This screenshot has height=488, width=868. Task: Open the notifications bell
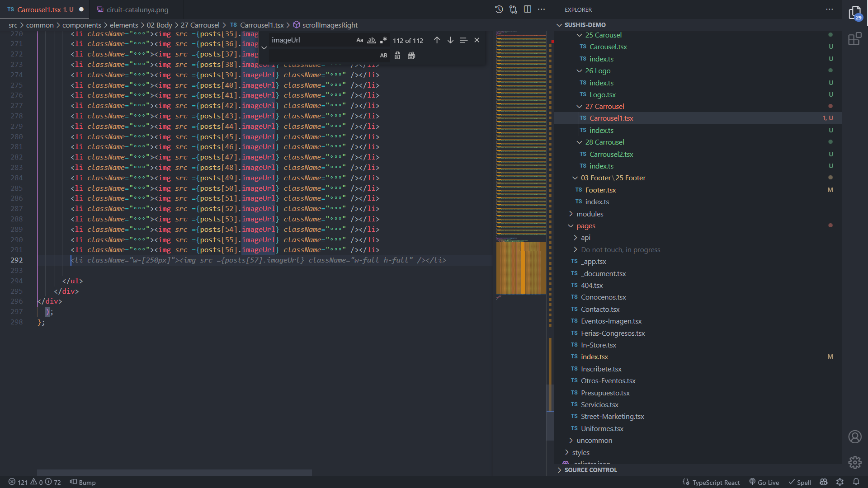tap(856, 482)
